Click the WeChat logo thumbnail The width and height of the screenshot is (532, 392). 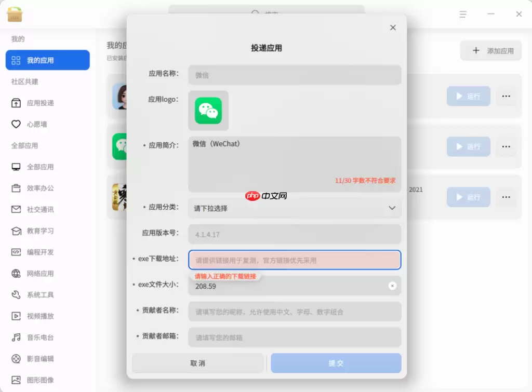click(x=208, y=111)
